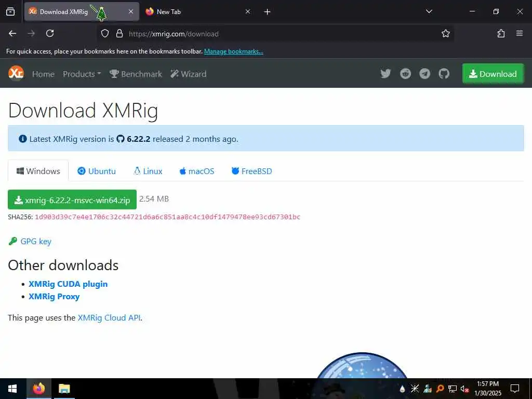532x399 pixels.
Task: Open the Wizard page
Action: [188, 74]
